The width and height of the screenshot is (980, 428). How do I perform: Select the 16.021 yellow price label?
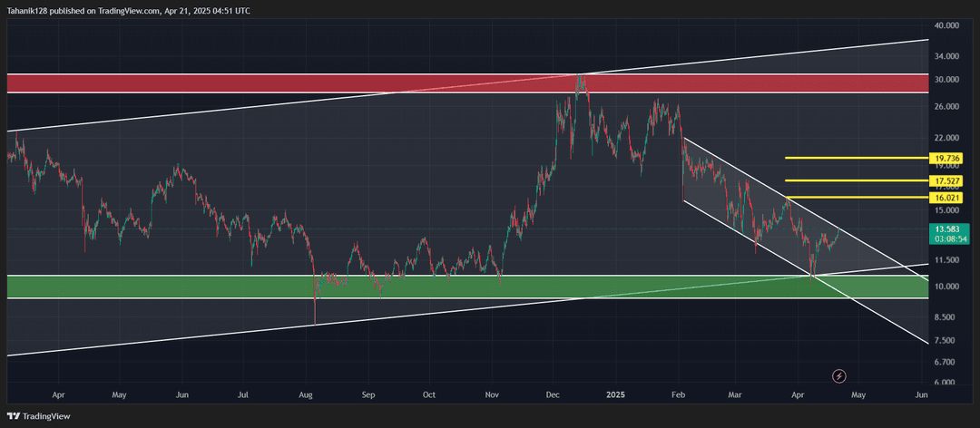947,198
